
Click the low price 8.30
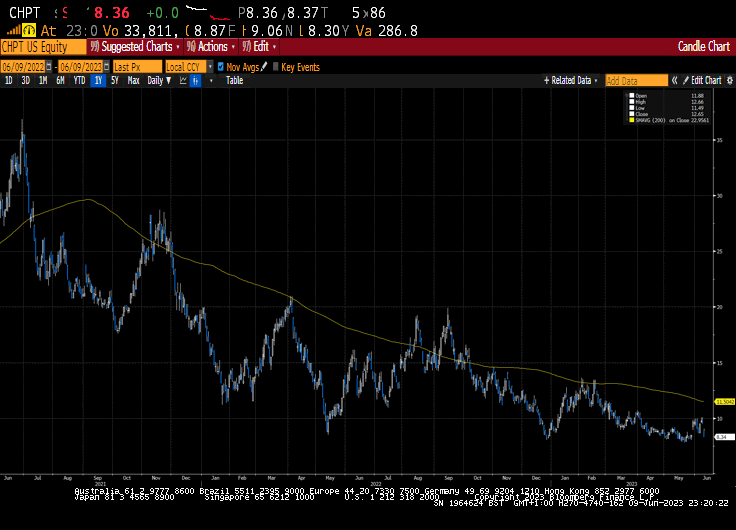click(x=323, y=31)
